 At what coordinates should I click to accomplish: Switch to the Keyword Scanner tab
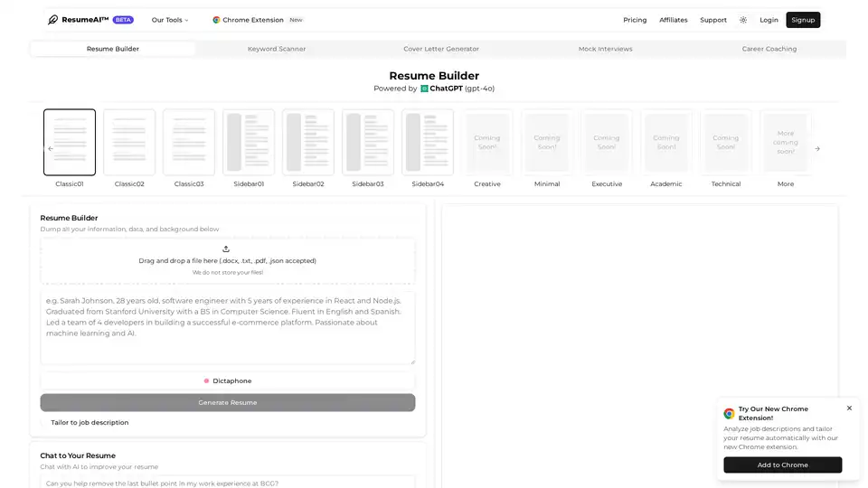coord(277,49)
